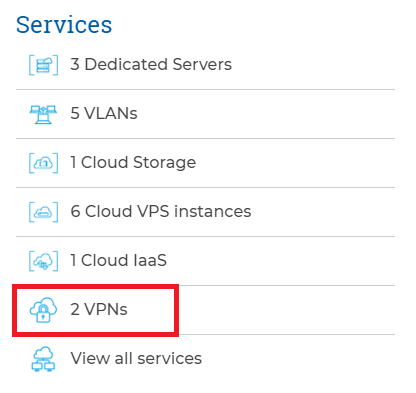416x393 pixels.
Task: Select the Cloud Storage icon
Action: point(43,163)
